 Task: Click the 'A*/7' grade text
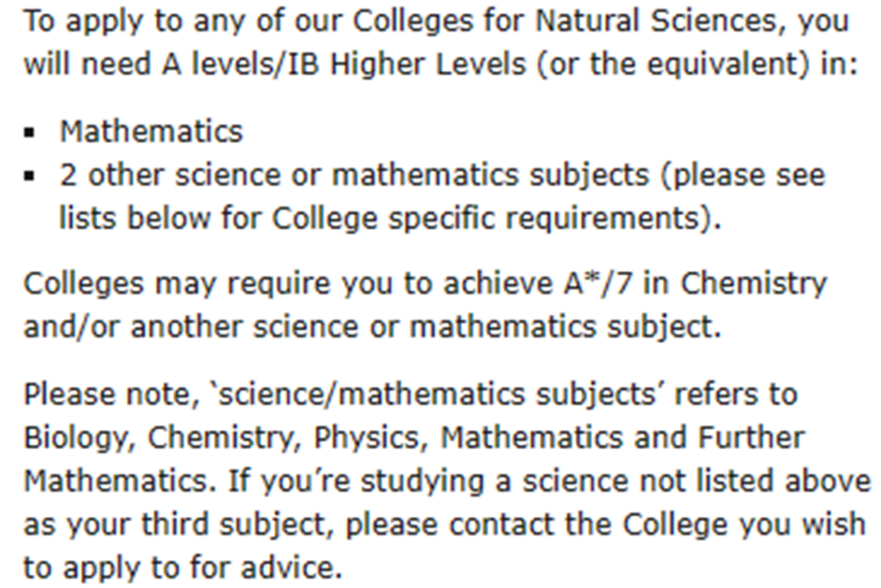coord(597,283)
